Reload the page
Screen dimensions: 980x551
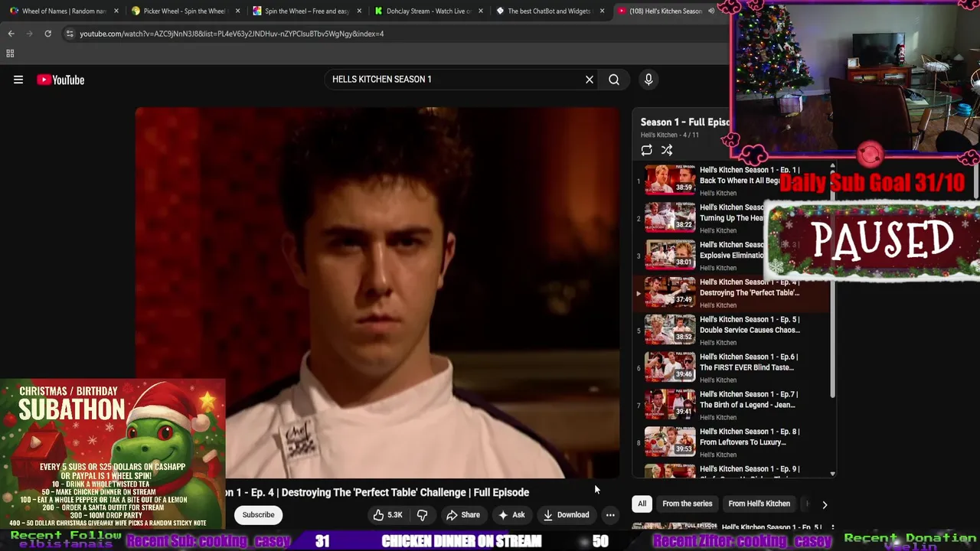point(47,34)
